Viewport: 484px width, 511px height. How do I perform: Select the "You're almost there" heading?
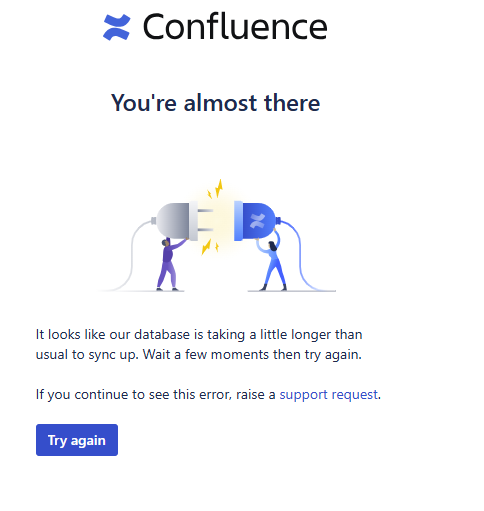point(215,102)
